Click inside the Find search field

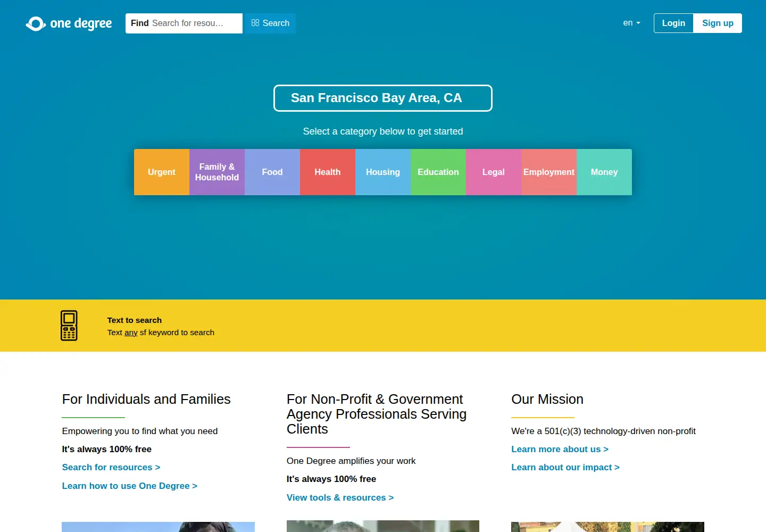click(x=184, y=23)
